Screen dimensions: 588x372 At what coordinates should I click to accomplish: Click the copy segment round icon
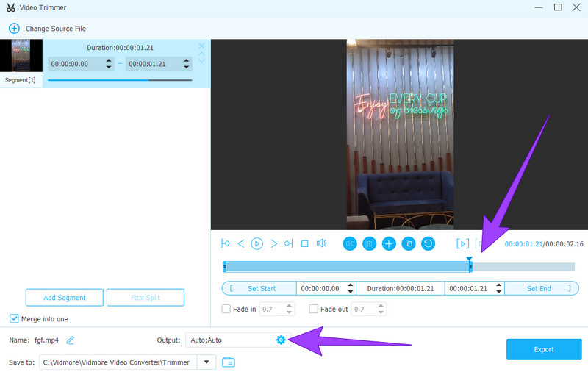[x=409, y=244]
